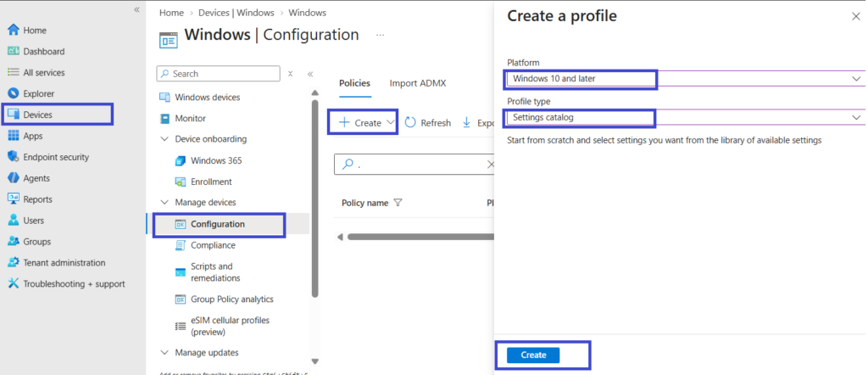The width and height of the screenshot is (868, 375).
Task: Click the blue Create button
Action: [x=534, y=355]
